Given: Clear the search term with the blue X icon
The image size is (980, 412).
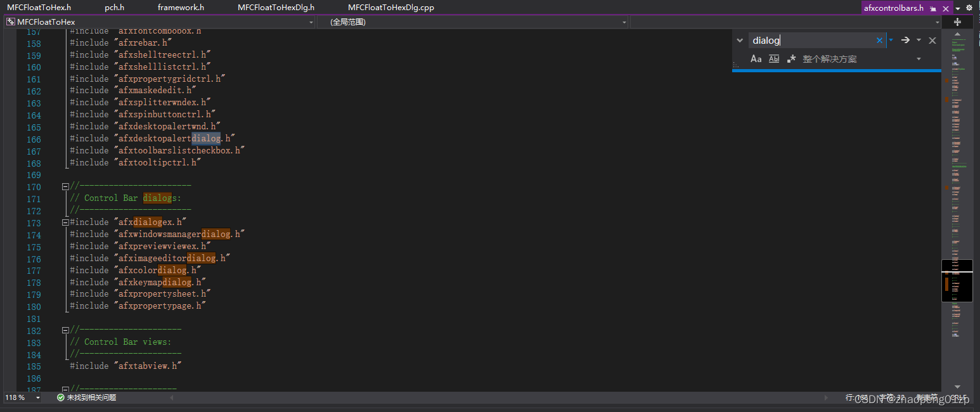Looking at the screenshot, I should tap(880, 40).
